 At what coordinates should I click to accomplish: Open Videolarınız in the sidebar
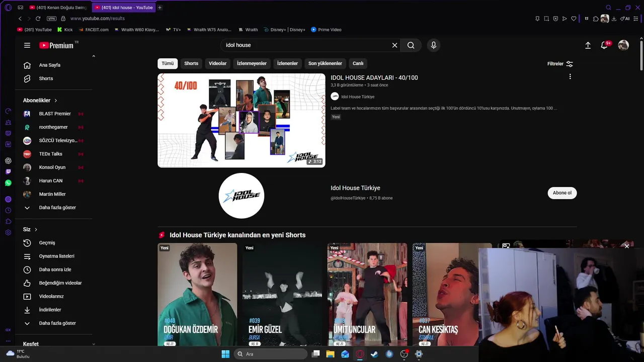(51, 297)
